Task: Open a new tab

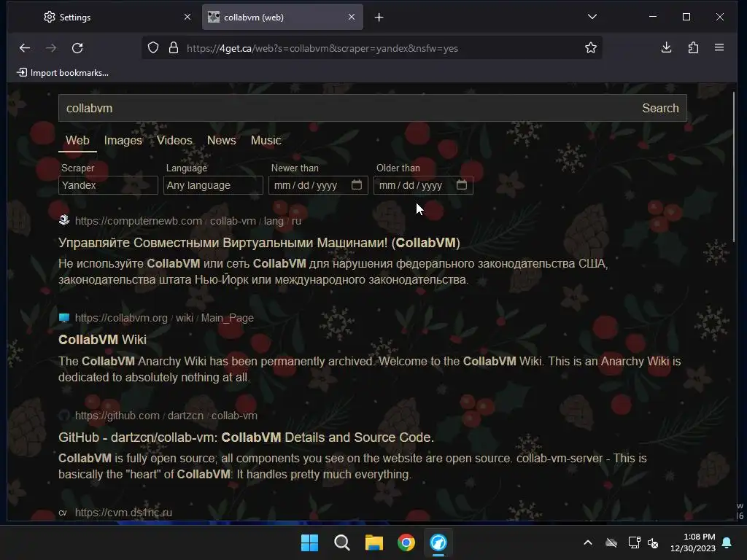Action: pyautogui.click(x=379, y=17)
